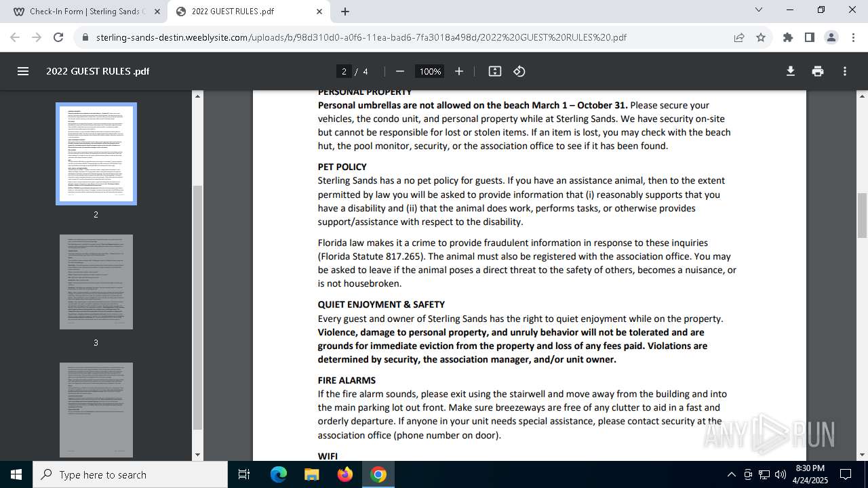
Task: Reload the current page
Action: 58,37
